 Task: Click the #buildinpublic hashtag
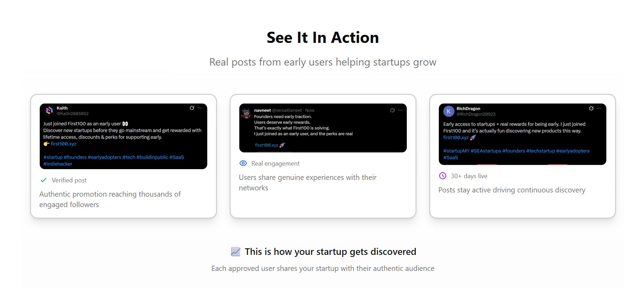tap(152, 157)
